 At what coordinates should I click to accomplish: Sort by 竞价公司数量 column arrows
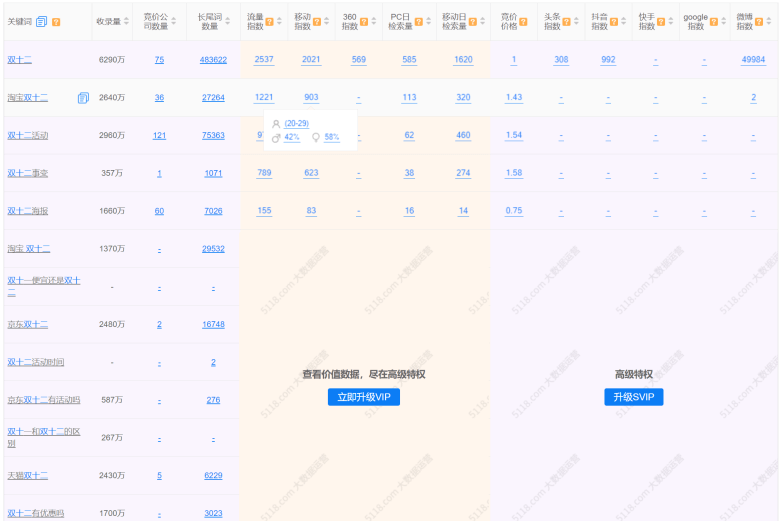pos(174,21)
